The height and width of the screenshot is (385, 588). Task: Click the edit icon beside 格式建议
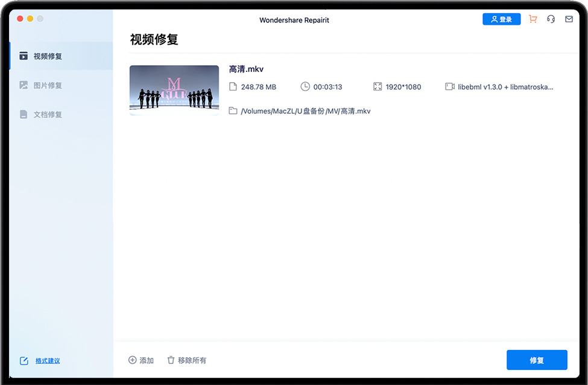[24, 361]
